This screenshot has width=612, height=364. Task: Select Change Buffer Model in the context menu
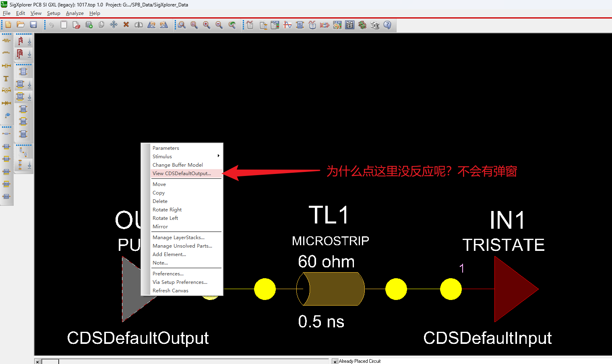178,165
